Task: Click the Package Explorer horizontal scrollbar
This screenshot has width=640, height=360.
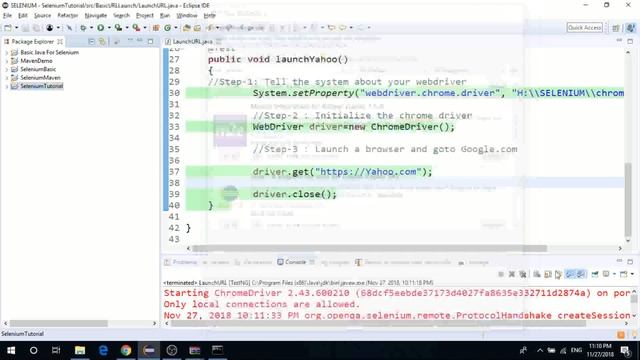Action: coord(58,323)
